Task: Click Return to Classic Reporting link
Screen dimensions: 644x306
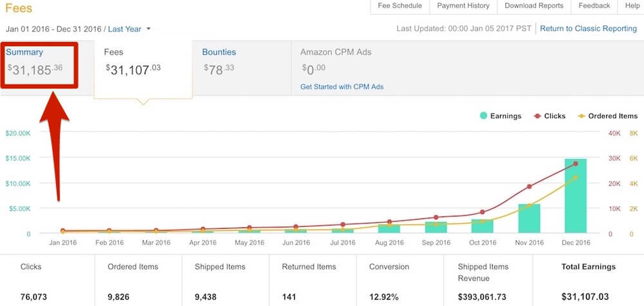Action: [x=588, y=29]
